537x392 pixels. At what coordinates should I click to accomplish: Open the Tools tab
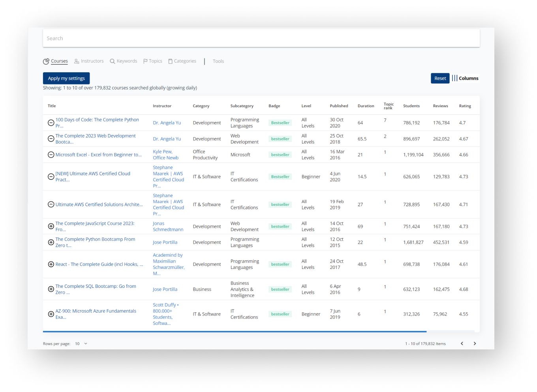click(x=218, y=61)
